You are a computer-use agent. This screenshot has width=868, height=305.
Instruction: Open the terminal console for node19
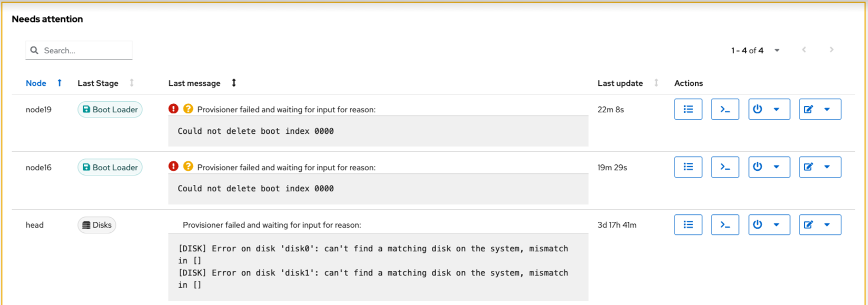coord(725,110)
